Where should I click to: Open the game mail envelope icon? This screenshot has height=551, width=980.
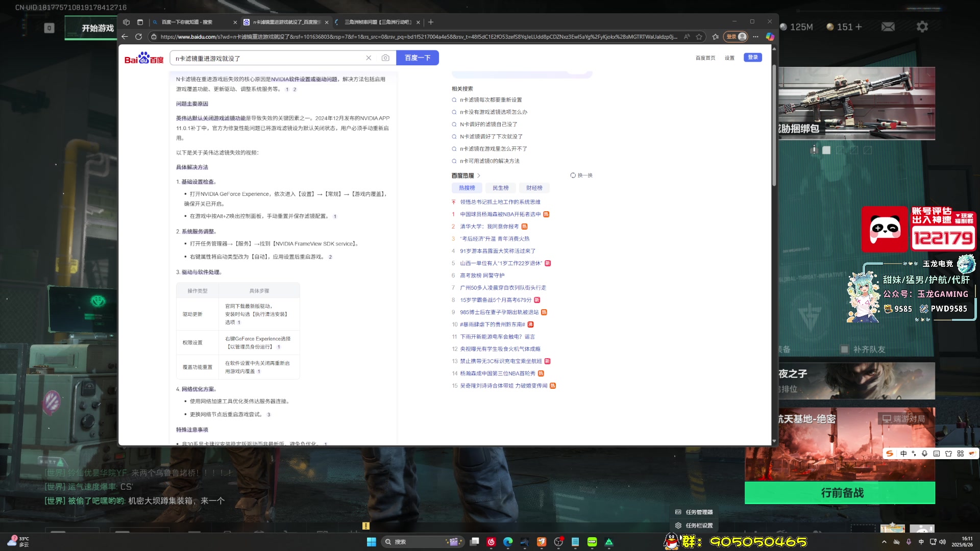[x=888, y=27]
